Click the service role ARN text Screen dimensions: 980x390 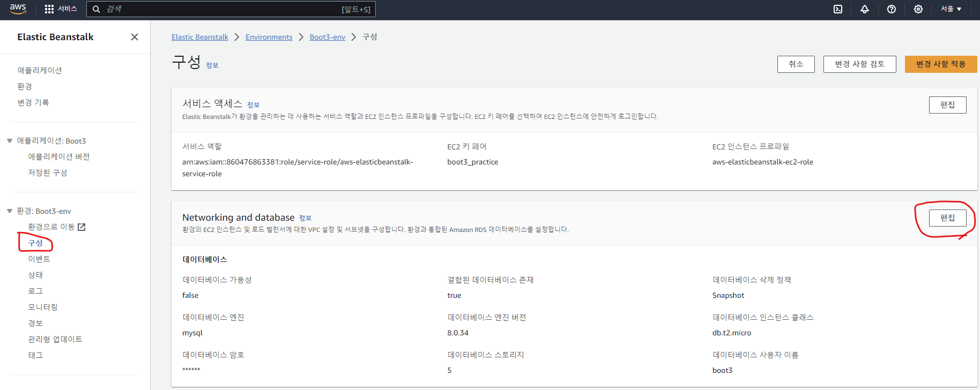tap(298, 168)
